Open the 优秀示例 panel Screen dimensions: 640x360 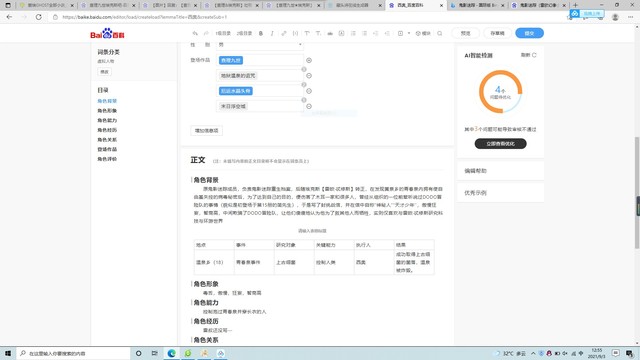coord(500,193)
